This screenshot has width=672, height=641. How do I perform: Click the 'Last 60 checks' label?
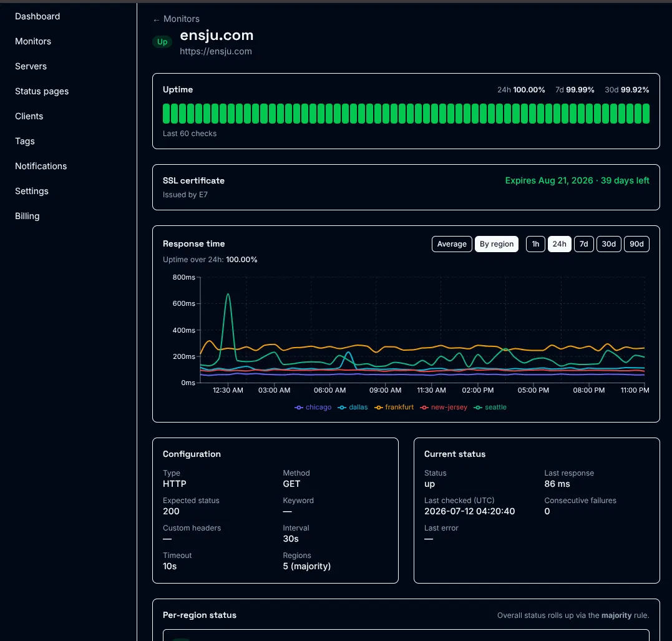click(x=190, y=134)
